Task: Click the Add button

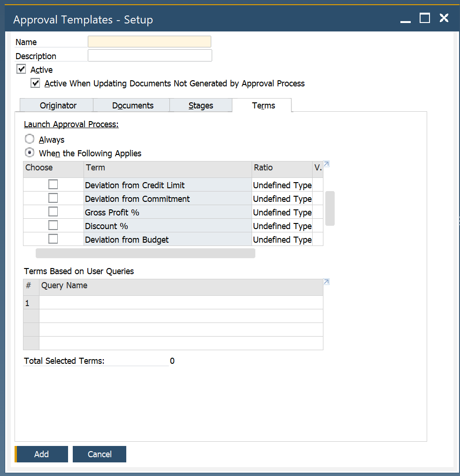Action: tap(41, 454)
